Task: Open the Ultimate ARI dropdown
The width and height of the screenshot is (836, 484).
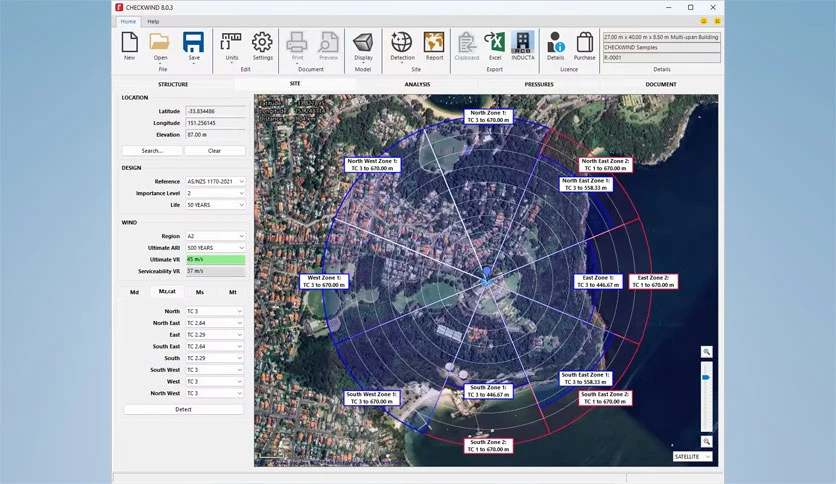Action: [x=215, y=248]
